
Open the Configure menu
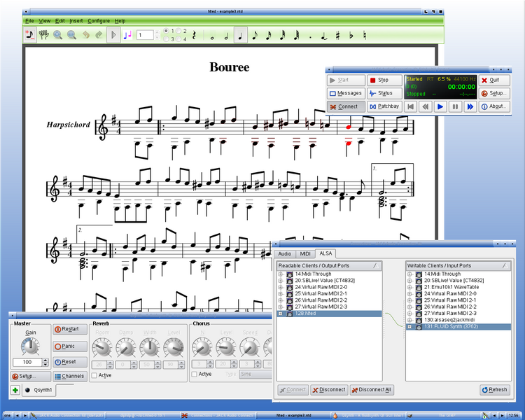point(98,21)
